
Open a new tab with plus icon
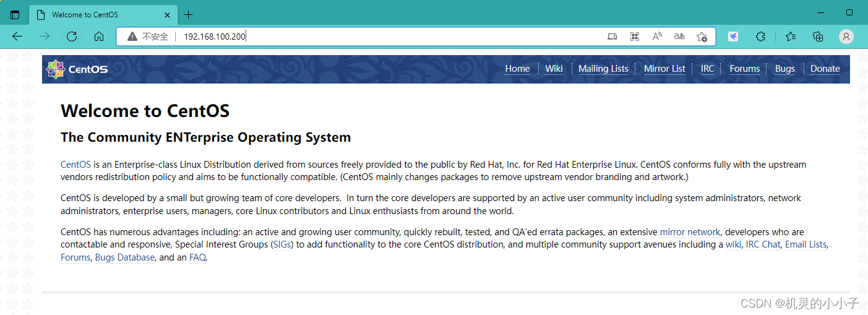189,15
